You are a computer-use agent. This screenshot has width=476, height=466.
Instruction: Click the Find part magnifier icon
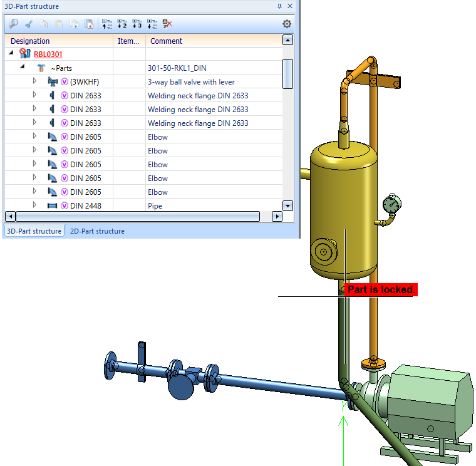click(13, 24)
